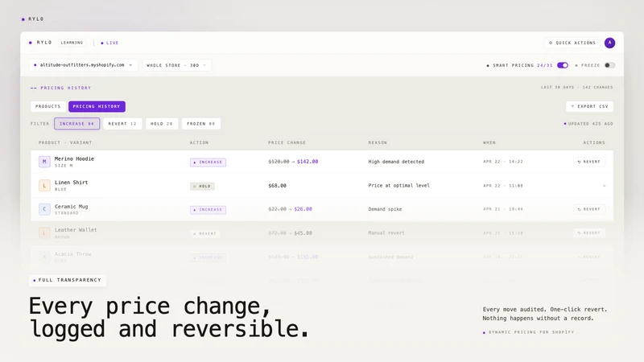Image resolution: width=644 pixels, height=362 pixels.
Task: Click the "Demand spike" reason
Action: click(386, 209)
